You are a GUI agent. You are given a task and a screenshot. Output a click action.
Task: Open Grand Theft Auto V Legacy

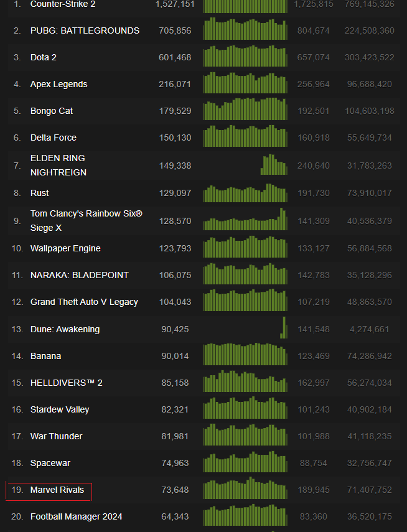84,302
